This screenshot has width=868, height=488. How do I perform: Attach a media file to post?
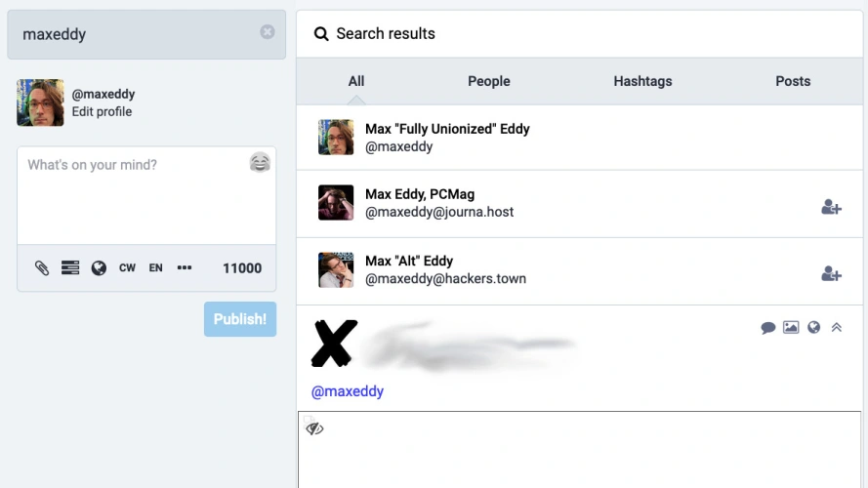point(42,268)
